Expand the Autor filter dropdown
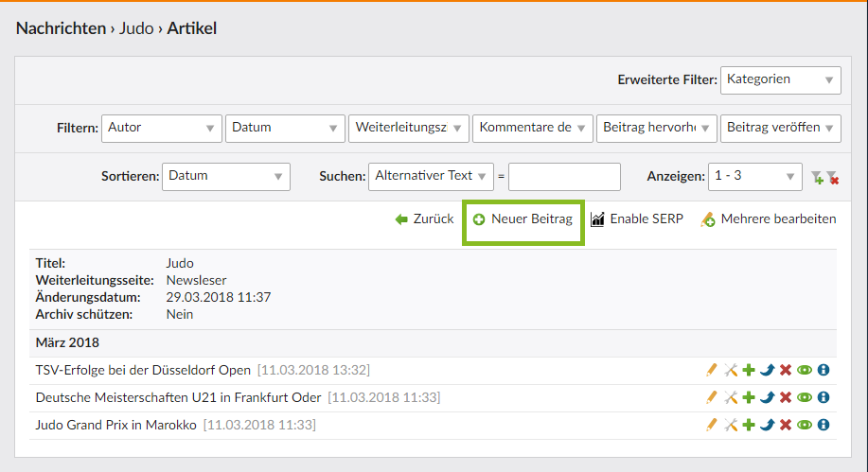 tap(161, 128)
